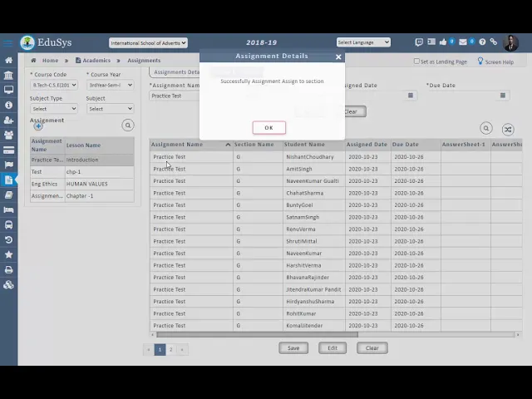Open the add-user icon in sidebar

click(8, 120)
